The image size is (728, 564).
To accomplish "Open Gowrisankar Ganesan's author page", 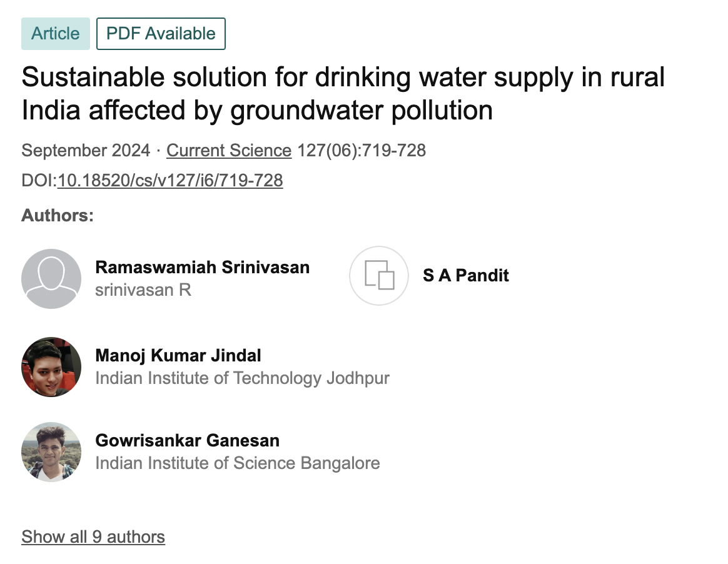I will pos(188,440).
